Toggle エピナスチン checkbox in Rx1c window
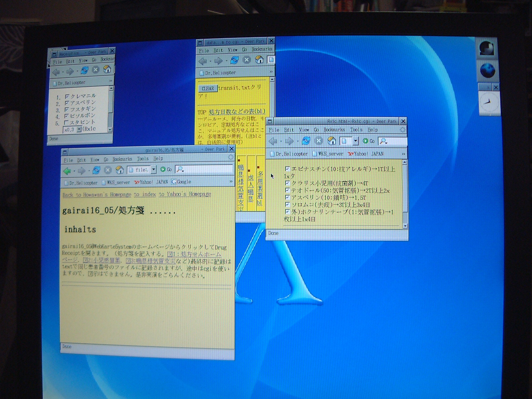This screenshot has width=532, height=399. click(x=287, y=169)
